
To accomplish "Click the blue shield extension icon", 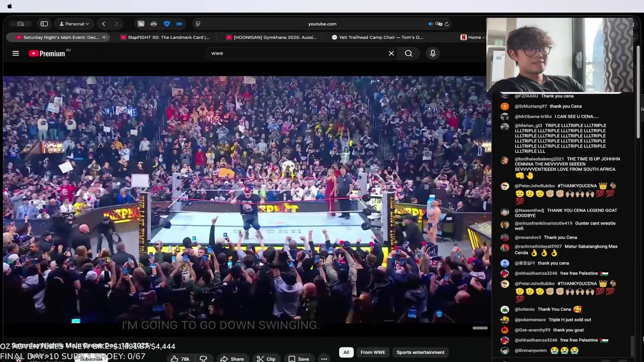I will pyautogui.click(x=167, y=24).
